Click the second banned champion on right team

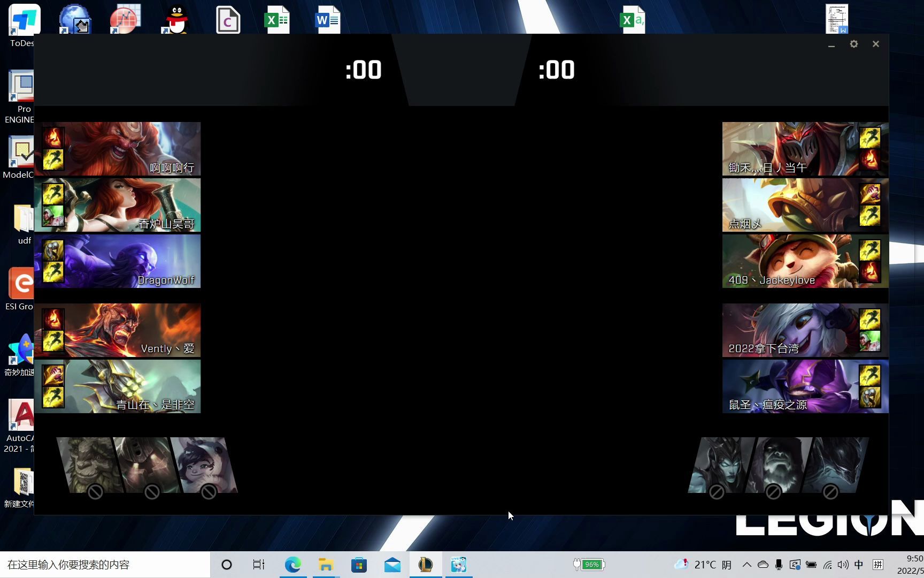click(x=779, y=465)
